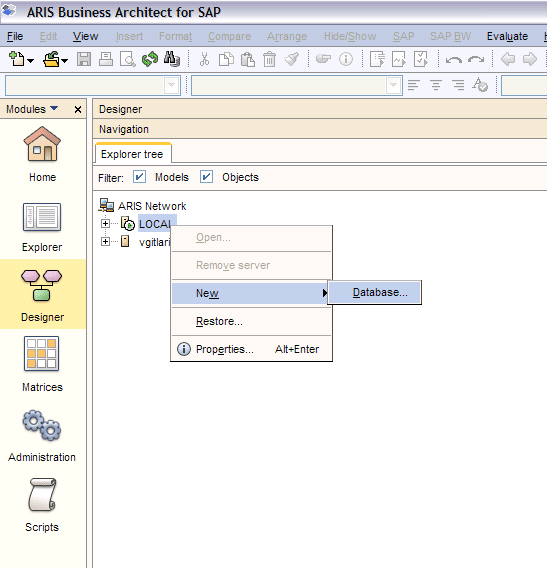Toggle the Models filter checkbox

pos(139,177)
